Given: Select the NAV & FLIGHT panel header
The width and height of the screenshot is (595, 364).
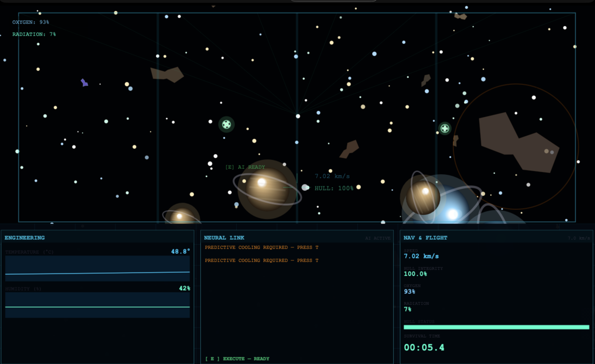Looking at the screenshot, I should 425,238.
